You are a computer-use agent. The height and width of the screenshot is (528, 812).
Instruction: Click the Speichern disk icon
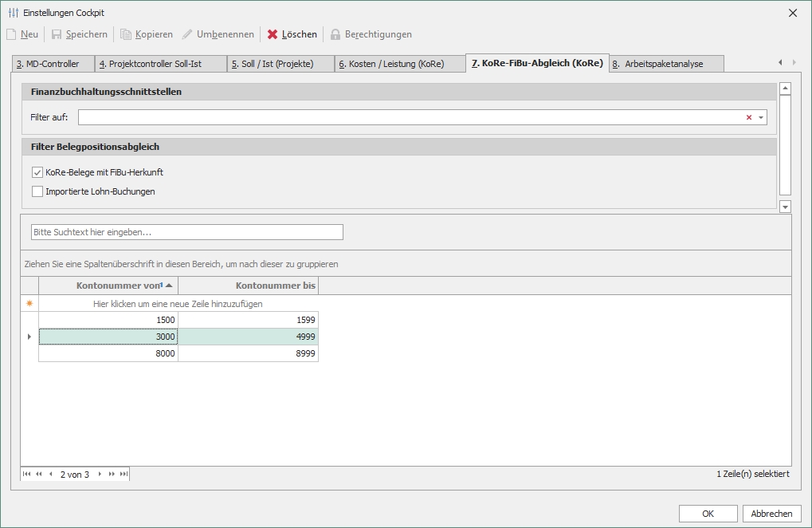click(x=57, y=34)
